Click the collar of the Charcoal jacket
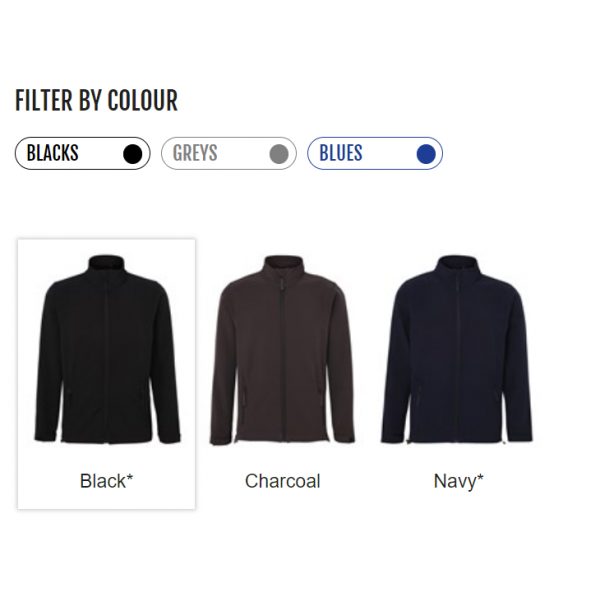Screen dimensions: 600x600 (284, 267)
